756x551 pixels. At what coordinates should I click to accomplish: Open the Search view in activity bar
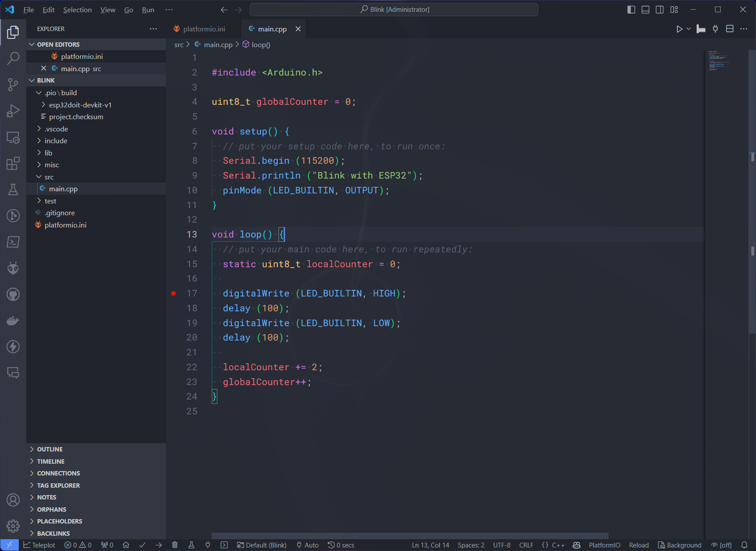coord(13,58)
